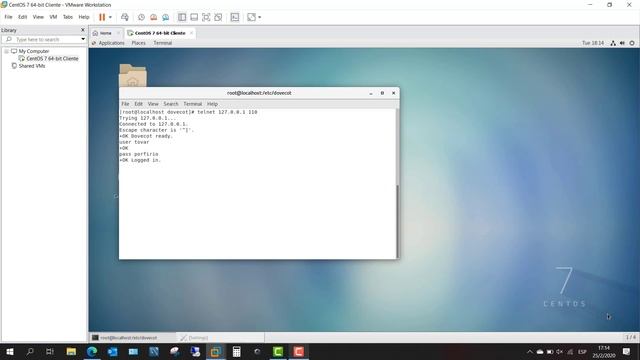Toggle the thumbnail bar view icon
This screenshot has height=360, width=640.
pyautogui.click(x=194, y=17)
